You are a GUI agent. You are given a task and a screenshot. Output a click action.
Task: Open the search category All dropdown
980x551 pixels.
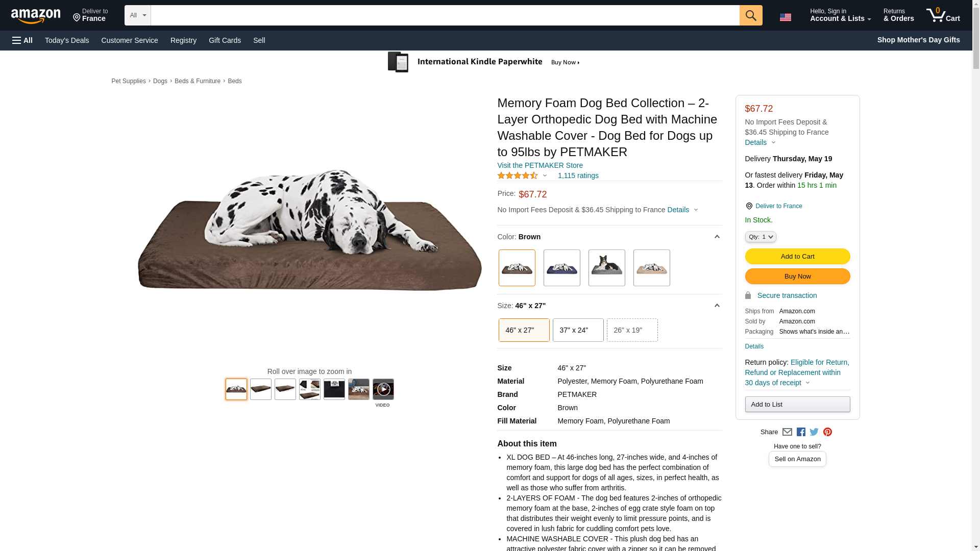(x=137, y=15)
